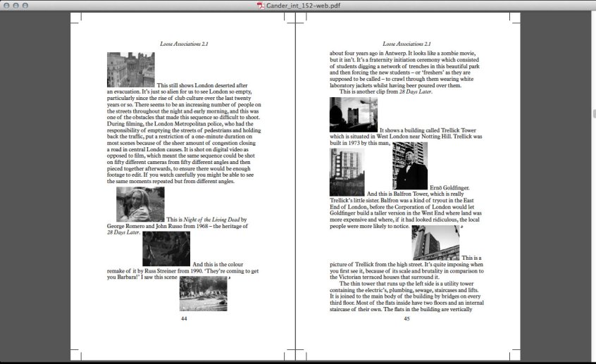Click the line 'the same moments repeated but from different angles.'
596x364 pixels.
click(170, 181)
